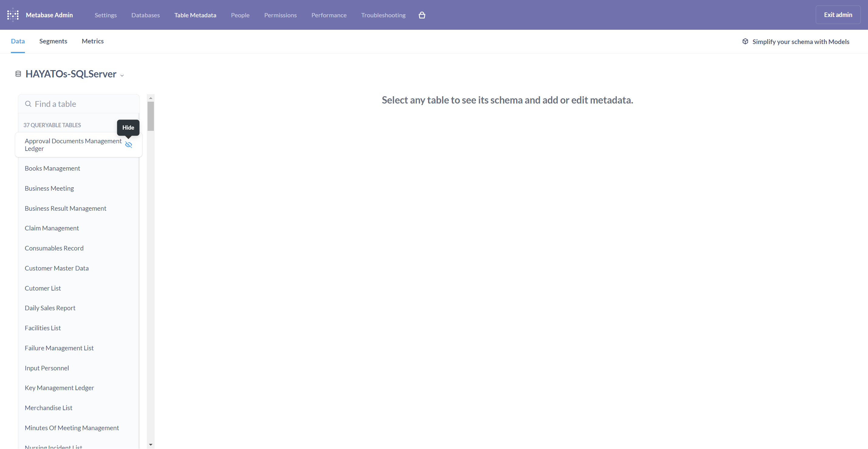Expand the HAYATOs-SQLServer database dropdown
This screenshot has width=868, height=449.
point(122,76)
